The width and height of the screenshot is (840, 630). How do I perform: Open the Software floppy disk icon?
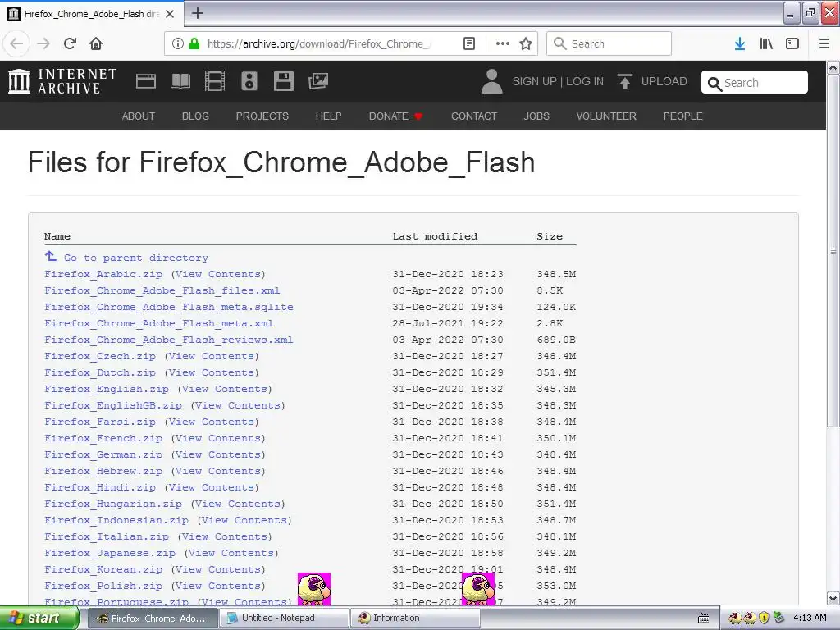click(x=283, y=81)
